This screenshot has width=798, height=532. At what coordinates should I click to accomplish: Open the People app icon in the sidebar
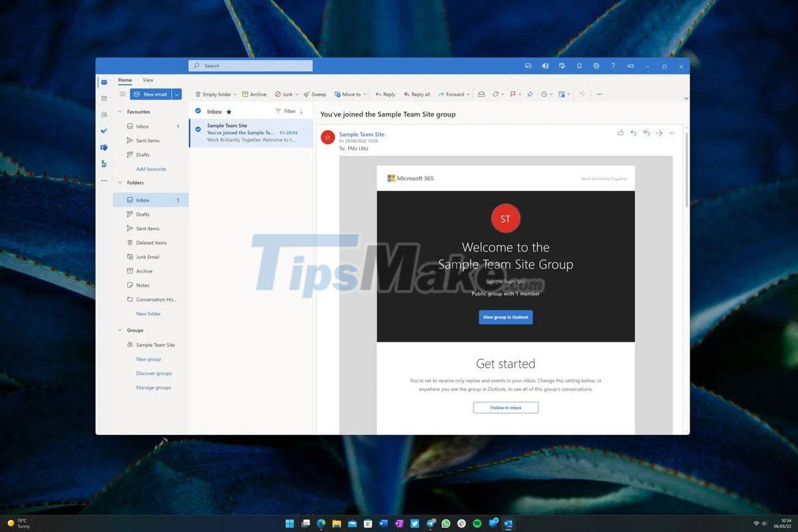104,114
